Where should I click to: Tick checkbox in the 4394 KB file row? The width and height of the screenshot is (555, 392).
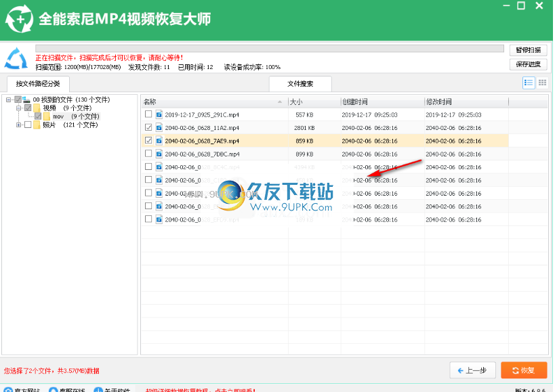pyautogui.click(x=148, y=166)
